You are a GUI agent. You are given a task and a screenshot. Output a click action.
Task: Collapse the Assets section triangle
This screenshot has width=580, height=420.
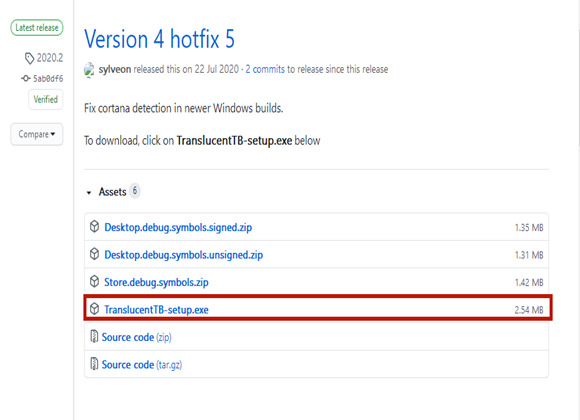tap(89, 192)
